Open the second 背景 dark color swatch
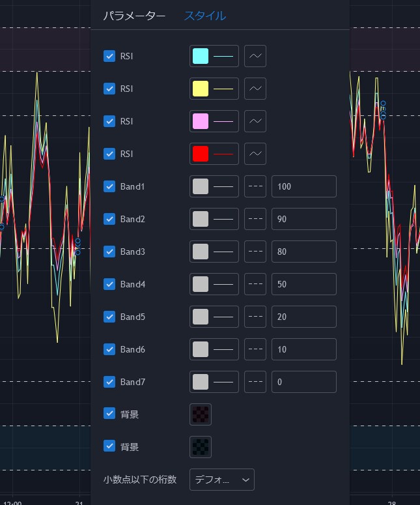The height and width of the screenshot is (505, 420). pyautogui.click(x=201, y=447)
